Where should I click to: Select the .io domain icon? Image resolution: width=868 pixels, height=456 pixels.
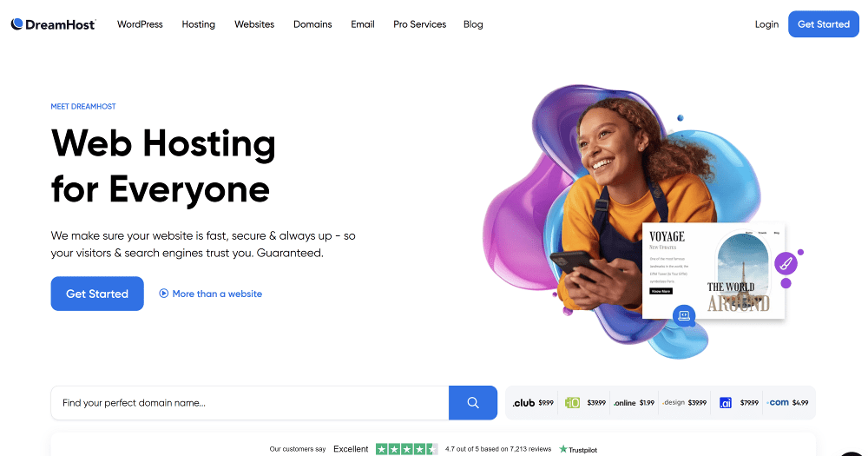[x=572, y=403]
